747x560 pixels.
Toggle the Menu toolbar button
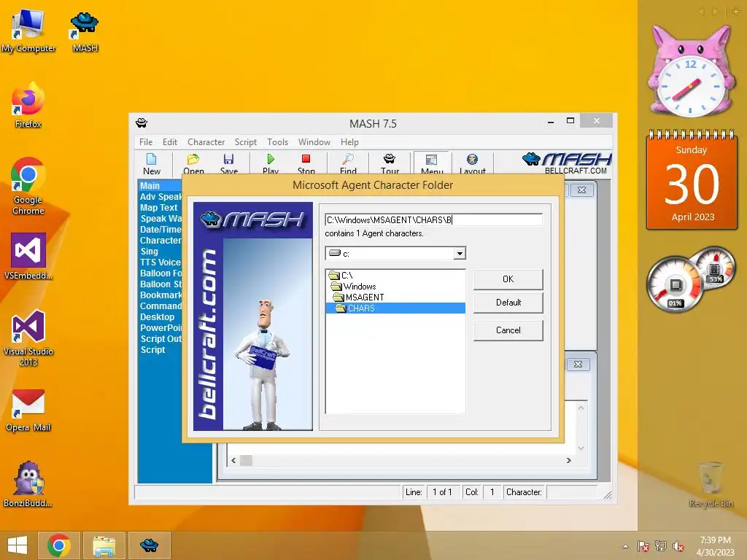pyautogui.click(x=432, y=163)
